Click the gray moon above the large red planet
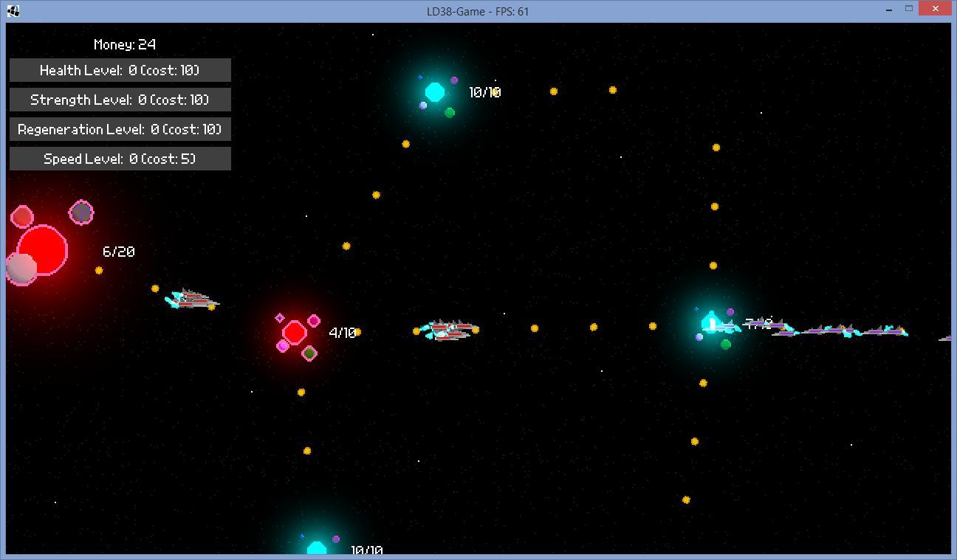The width and height of the screenshot is (957, 560). point(81,212)
